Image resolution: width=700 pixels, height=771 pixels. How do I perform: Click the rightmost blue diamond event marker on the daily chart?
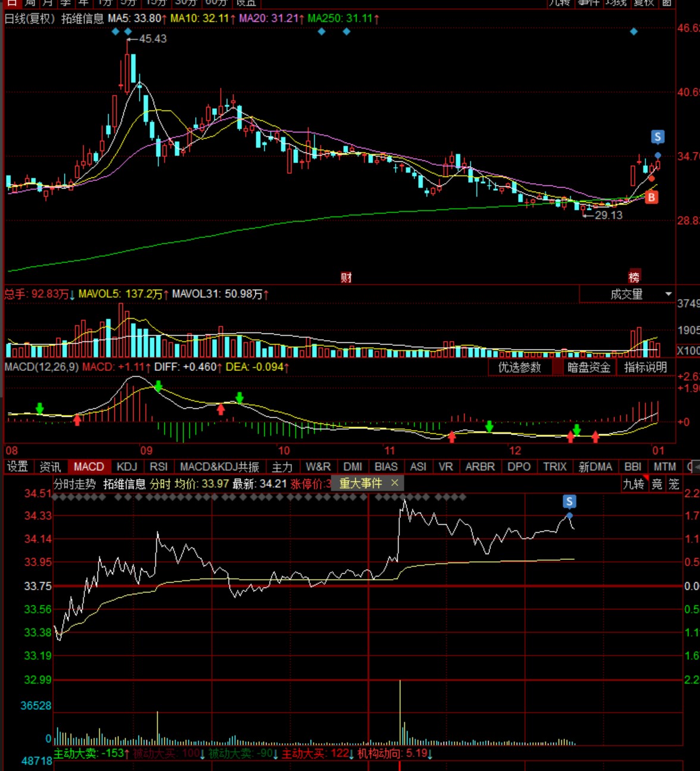click(634, 32)
